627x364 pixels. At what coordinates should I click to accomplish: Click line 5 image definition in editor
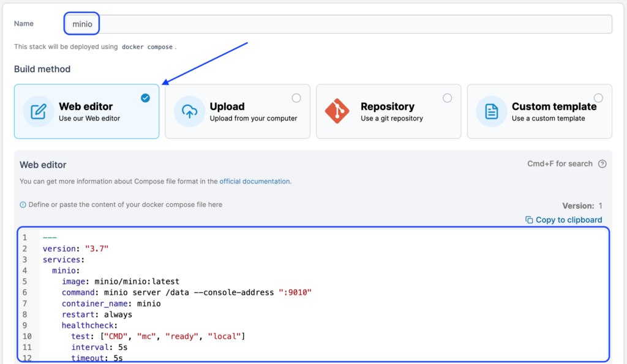tap(120, 281)
